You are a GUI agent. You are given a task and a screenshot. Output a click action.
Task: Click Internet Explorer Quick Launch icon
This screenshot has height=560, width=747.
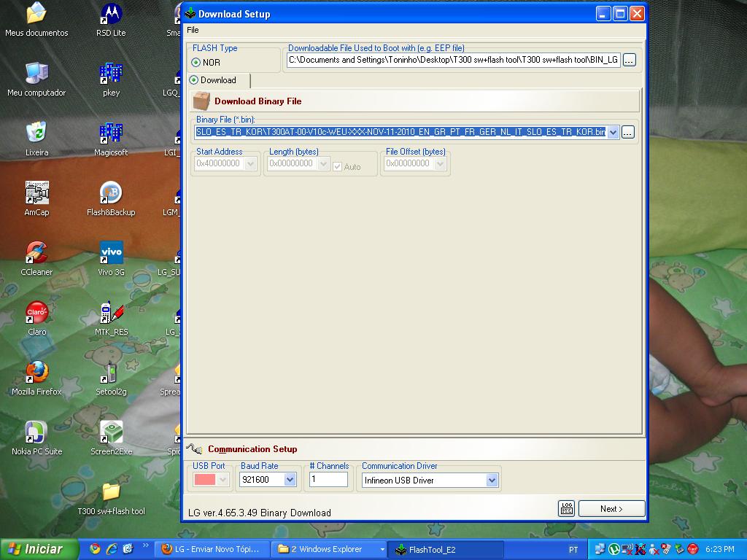(x=112, y=549)
